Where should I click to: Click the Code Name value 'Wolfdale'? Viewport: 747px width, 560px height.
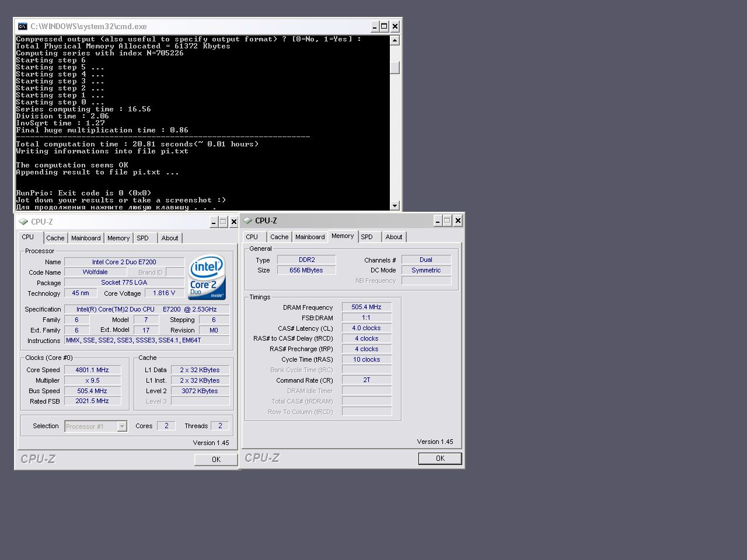[95, 272]
